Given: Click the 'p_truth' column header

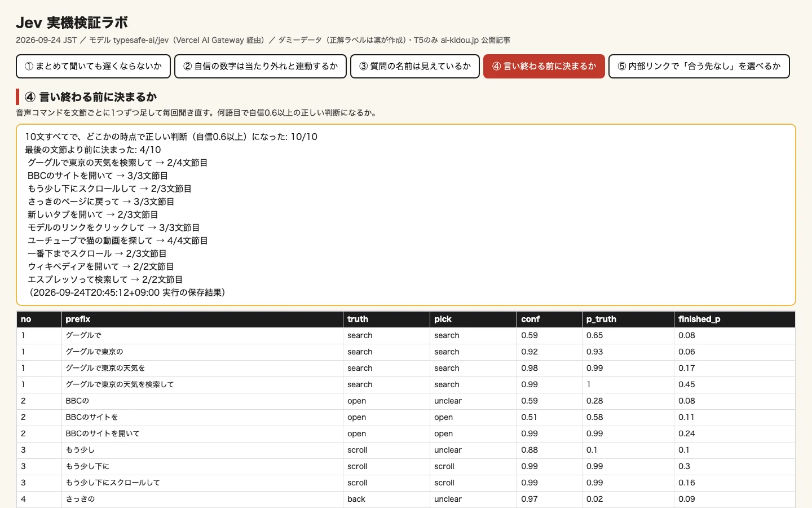Looking at the screenshot, I should pos(628,319).
